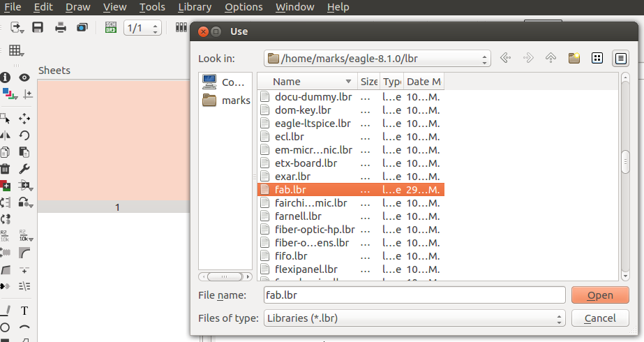This screenshot has width=644, height=342.
Task: Open the View menu
Action: tap(114, 7)
